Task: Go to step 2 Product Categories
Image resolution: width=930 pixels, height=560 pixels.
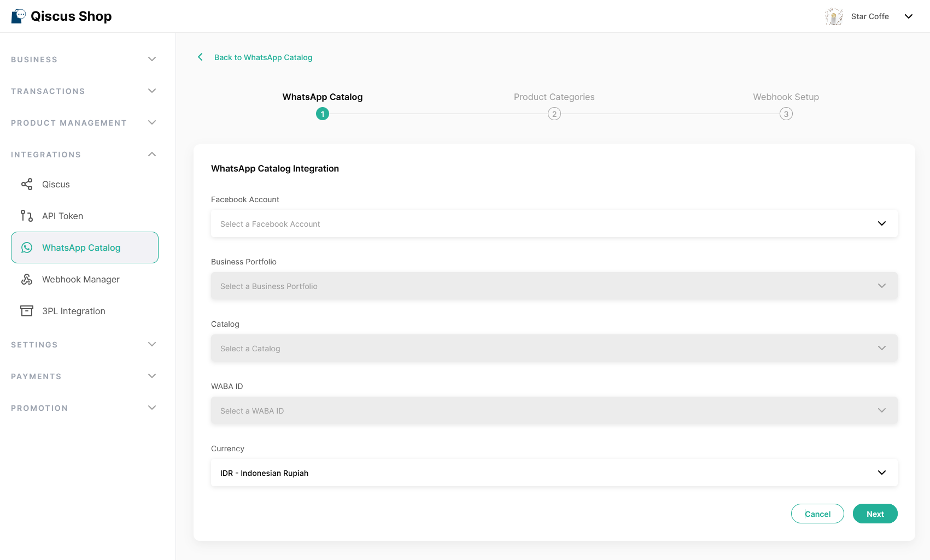Action: pos(554,114)
